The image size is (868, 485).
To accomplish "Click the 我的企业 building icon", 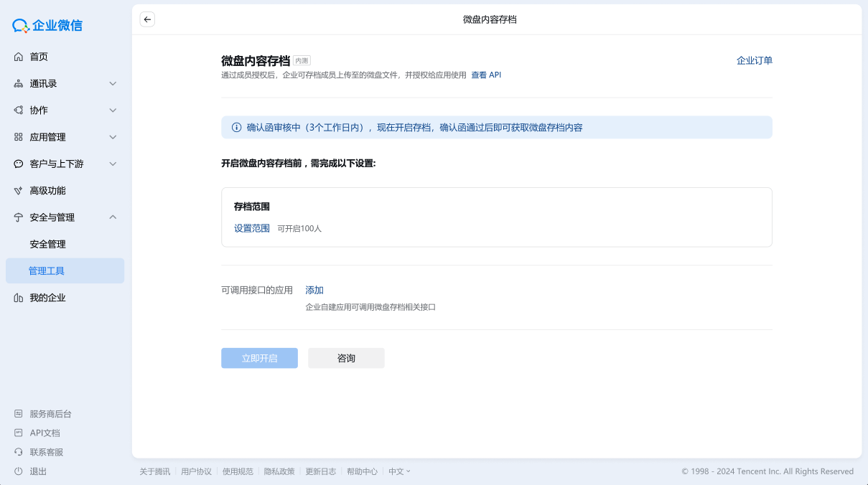I will (18, 297).
